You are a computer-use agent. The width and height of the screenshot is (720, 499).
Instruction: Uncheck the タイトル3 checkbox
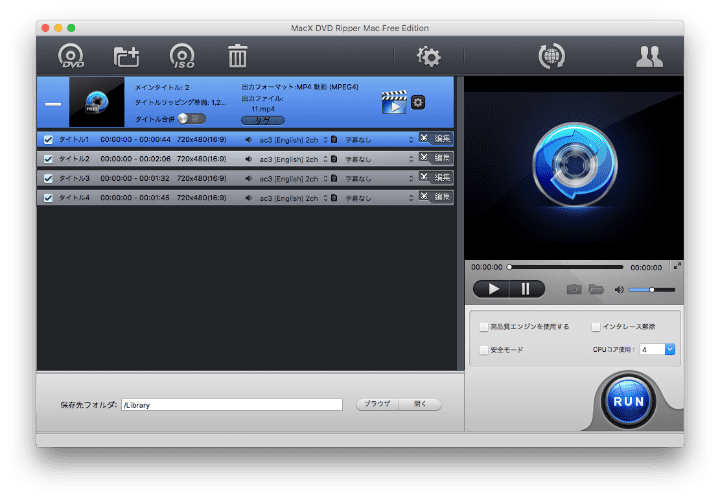(x=48, y=179)
